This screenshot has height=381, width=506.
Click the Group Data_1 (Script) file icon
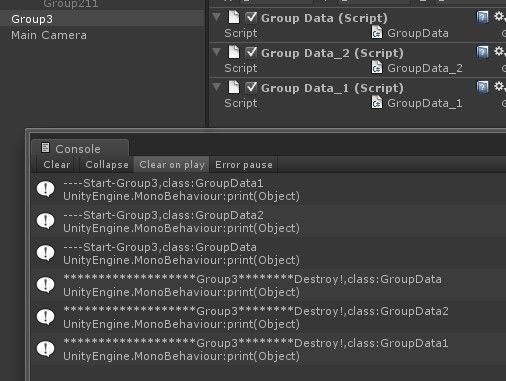pyautogui.click(x=234, y=87)
